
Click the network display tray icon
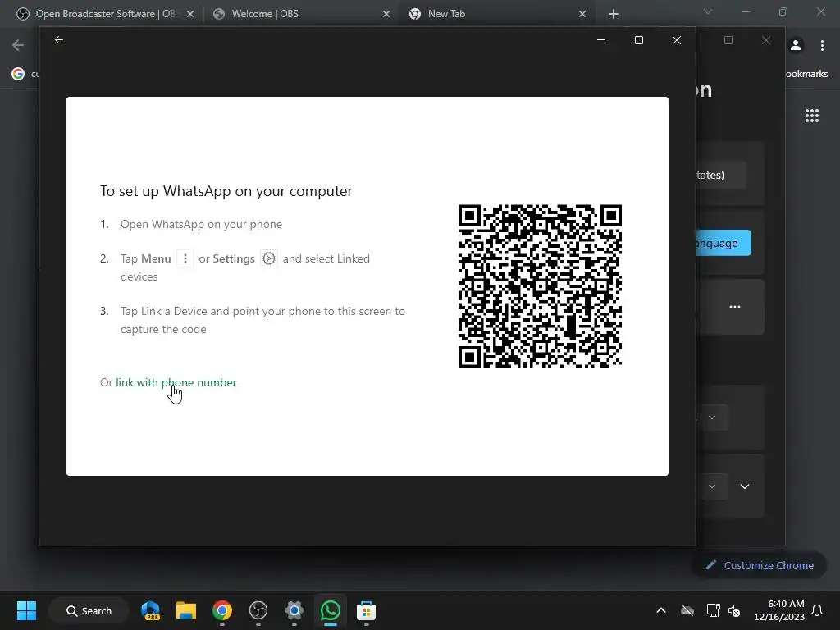click(x=713, y=610)
